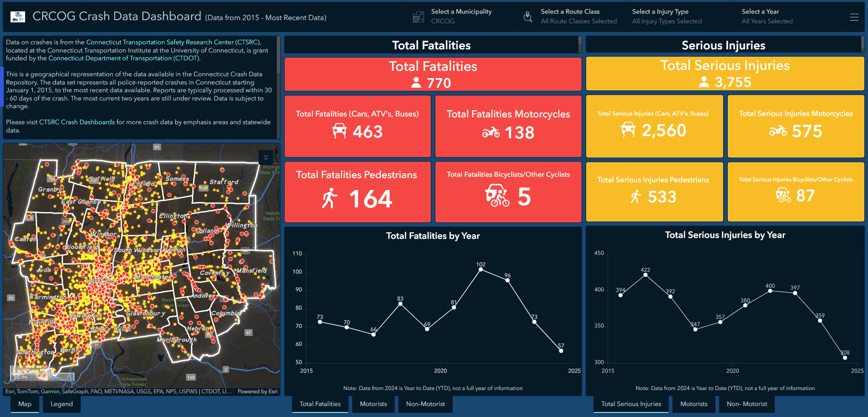
Task: Click the CRCOG logo in the header
Action: point(17,16)
